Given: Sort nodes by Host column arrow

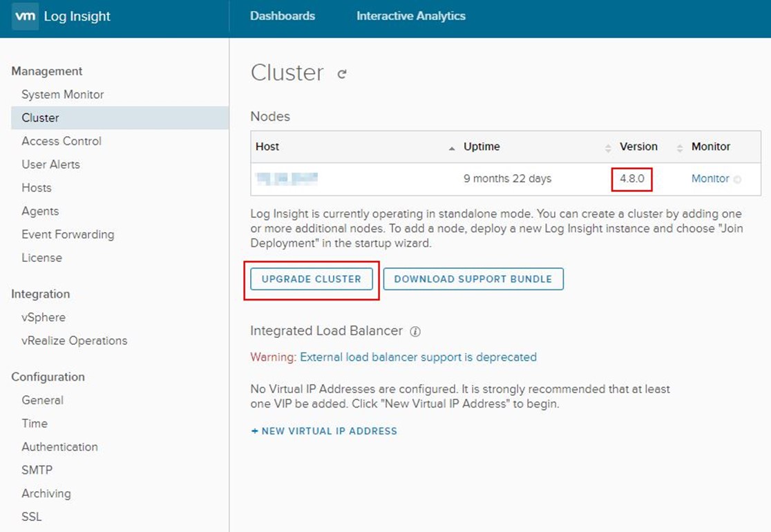Looking at the screenshot, I should click(451, 148).
